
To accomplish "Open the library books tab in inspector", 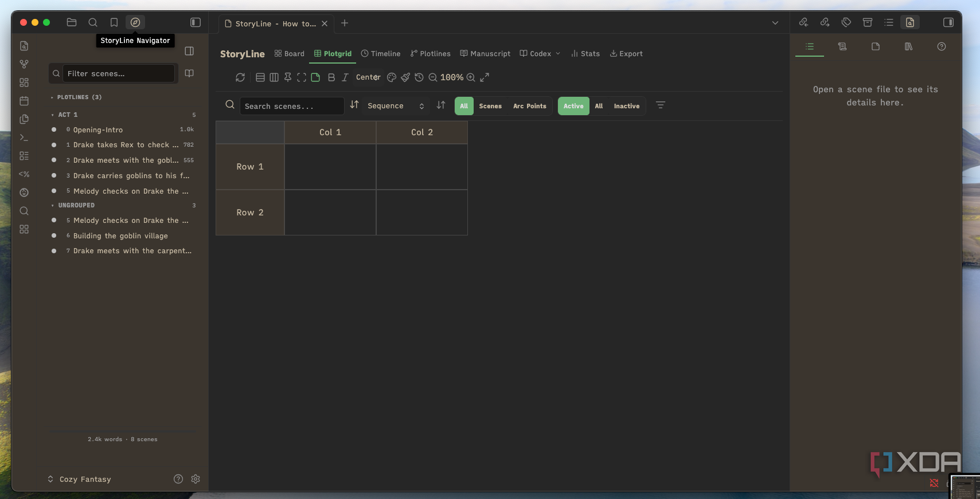I will (x=908, y=46).
